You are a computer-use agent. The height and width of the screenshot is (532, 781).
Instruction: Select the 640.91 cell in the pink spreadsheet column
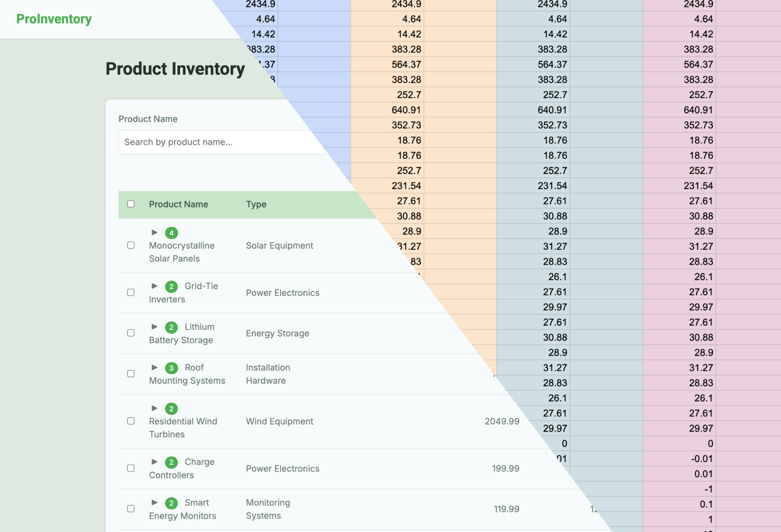679,110
